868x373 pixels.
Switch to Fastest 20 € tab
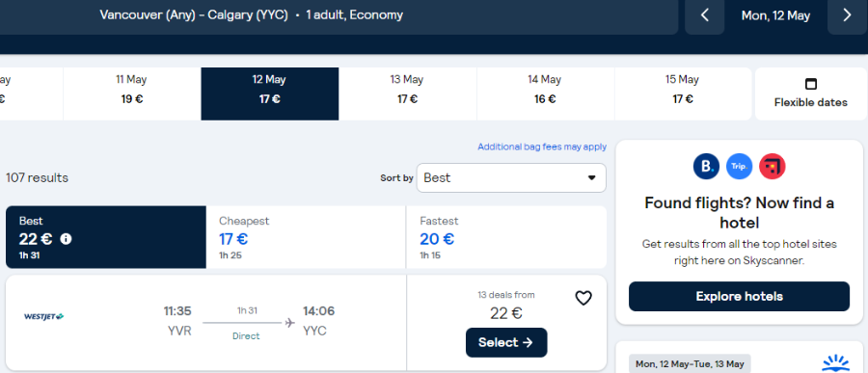click(506, 237)
